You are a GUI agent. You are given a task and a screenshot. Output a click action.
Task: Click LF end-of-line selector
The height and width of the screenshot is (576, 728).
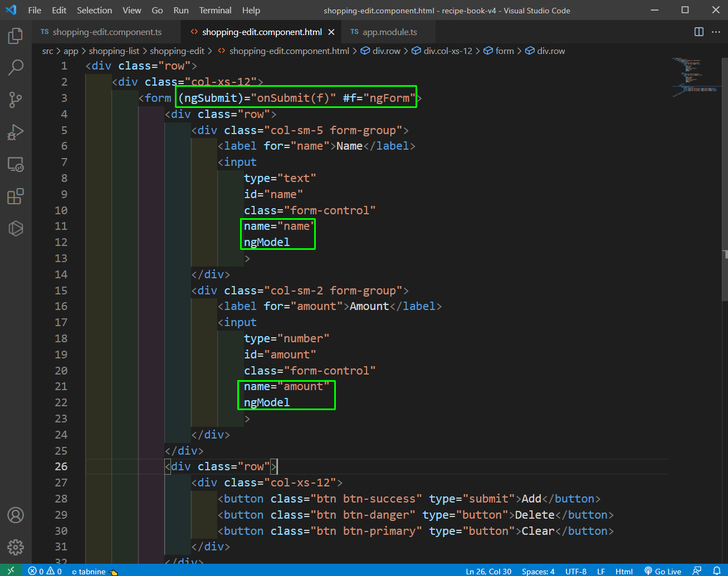pyautogui.click(x=601, y=571)
